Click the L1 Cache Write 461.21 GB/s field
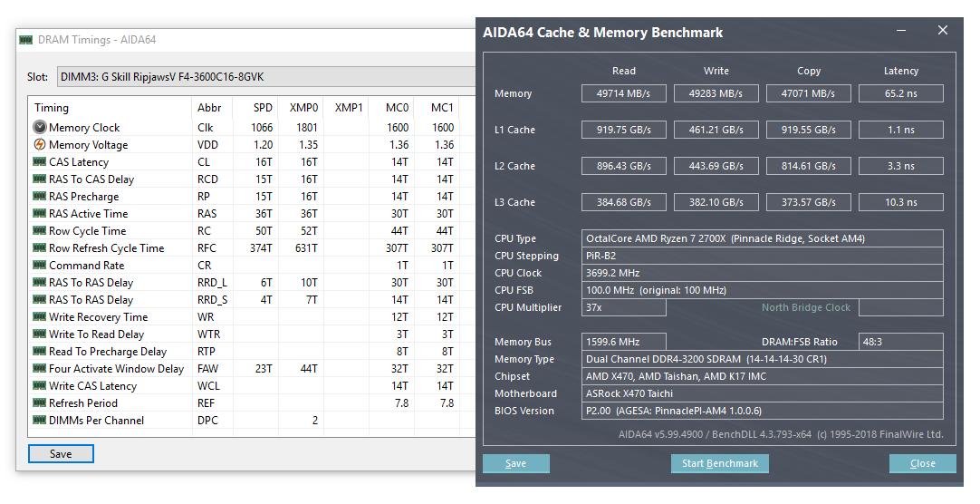This screenshot has width=980, height=504. tap(716, 130)
